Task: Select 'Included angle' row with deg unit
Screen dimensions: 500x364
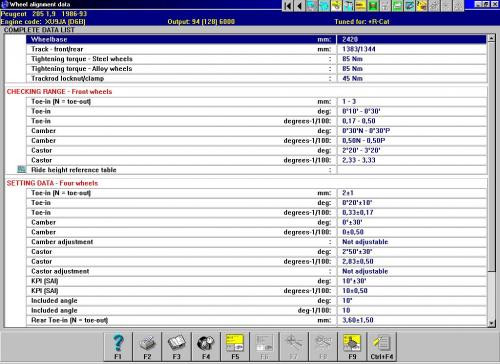Action: point(256,301)
